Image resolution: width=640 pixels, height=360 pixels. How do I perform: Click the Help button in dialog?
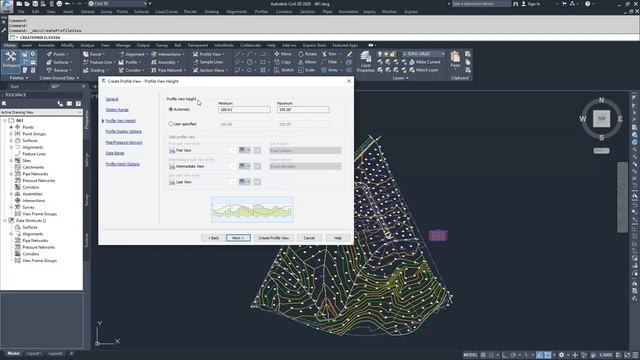(338, 238)
